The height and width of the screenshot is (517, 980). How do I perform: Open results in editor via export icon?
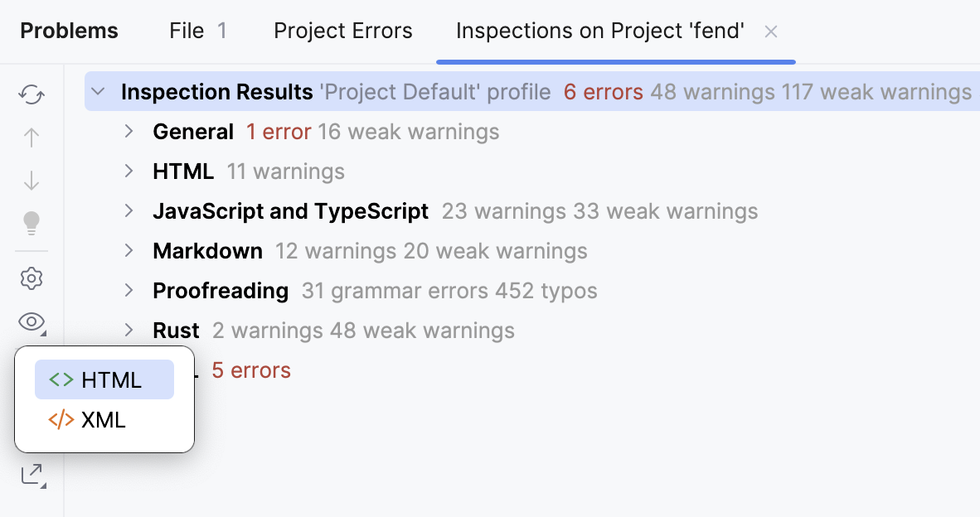pyautogui.click(x=31, y=476)
